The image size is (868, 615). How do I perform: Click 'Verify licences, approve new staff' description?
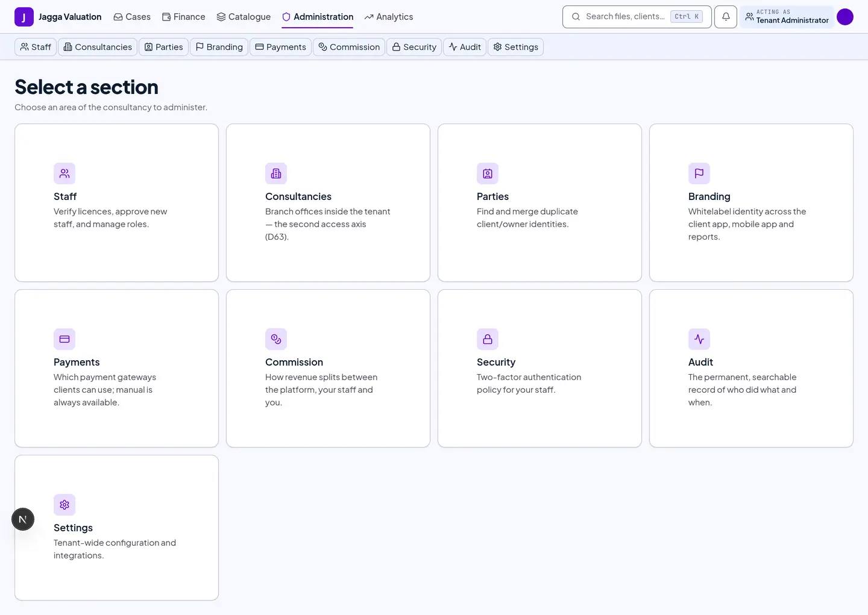tap(110, 217)
